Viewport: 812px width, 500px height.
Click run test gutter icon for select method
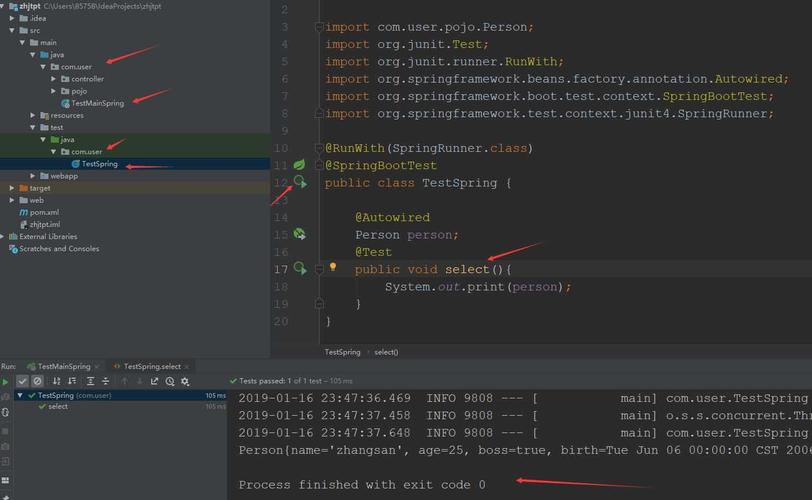[299, 268]
